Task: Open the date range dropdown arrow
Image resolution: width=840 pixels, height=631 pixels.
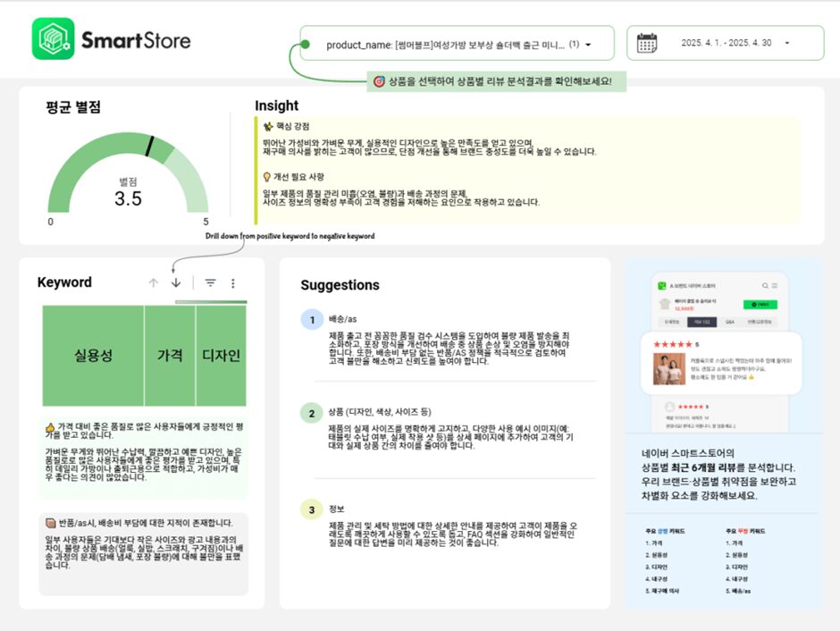Action: click(x=787, y=43)
